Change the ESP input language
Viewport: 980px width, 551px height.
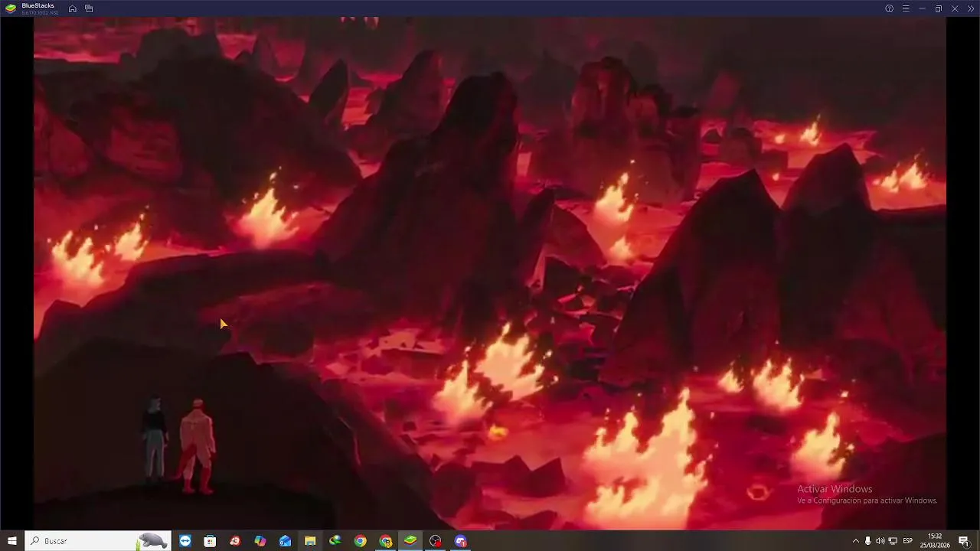tap(908, 541)
